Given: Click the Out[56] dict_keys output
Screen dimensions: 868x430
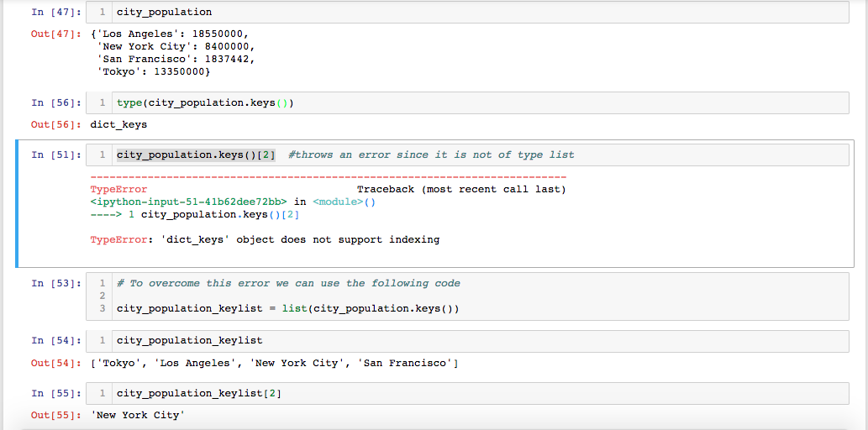Looking at the screenshot, I should coord(118,124).
